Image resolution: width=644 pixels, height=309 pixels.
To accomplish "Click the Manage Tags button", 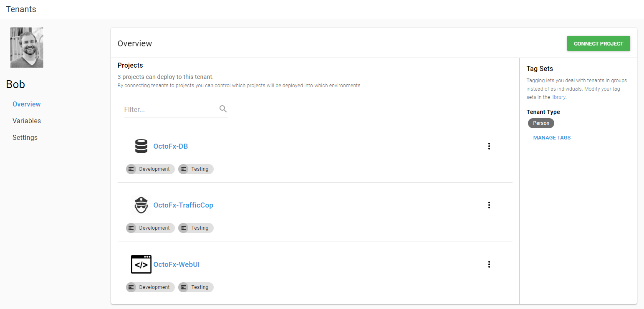I will tap(552, 137).
